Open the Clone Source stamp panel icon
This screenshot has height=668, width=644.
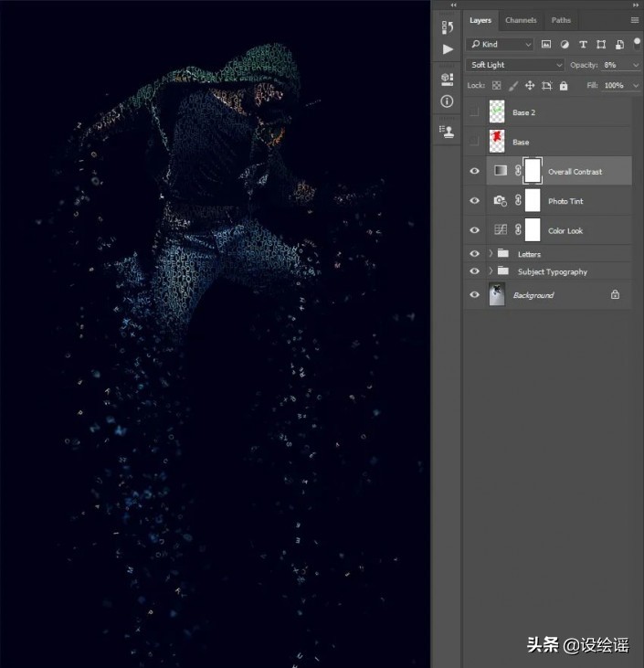tap(447, 132)
